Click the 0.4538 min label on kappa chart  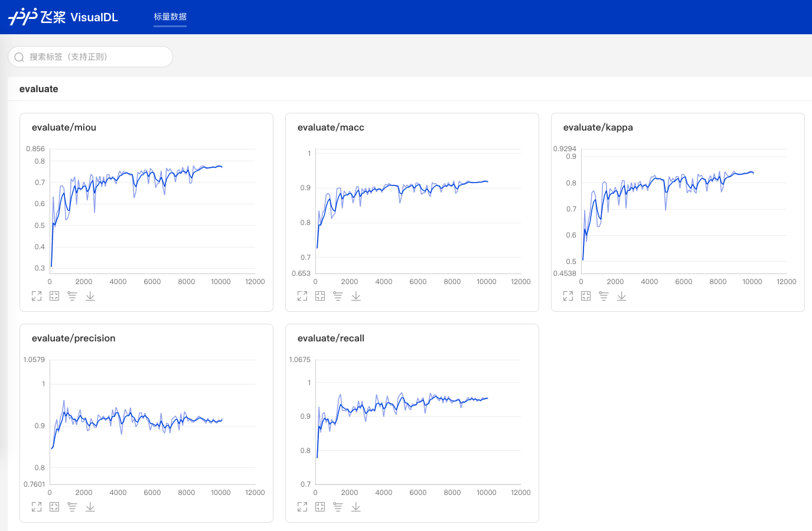[x=565, y=273]
